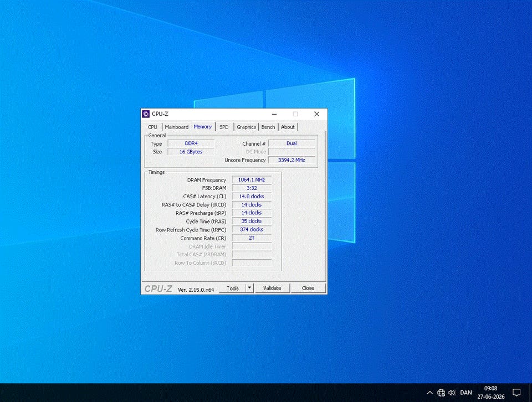Click the Ver. 2.15.0.x64 version text
The width and height of the screenshot is (532, 402).
196,290
